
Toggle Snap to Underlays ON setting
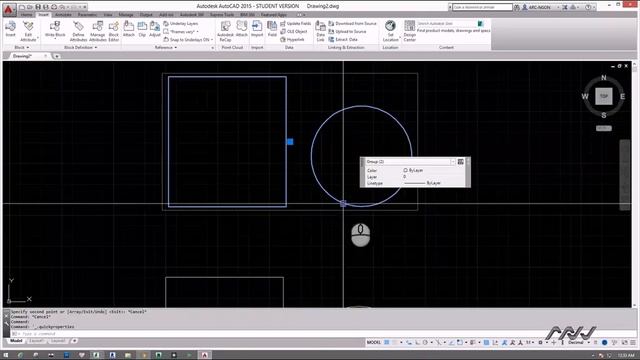pyautogui.click(x=188, y=40)
